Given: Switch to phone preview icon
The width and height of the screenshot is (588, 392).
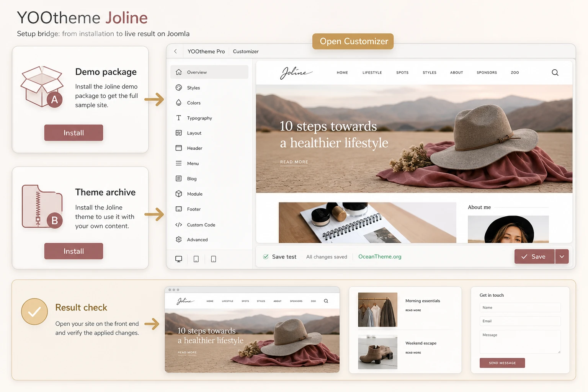Looking at the screenshot, I should 214,259.
